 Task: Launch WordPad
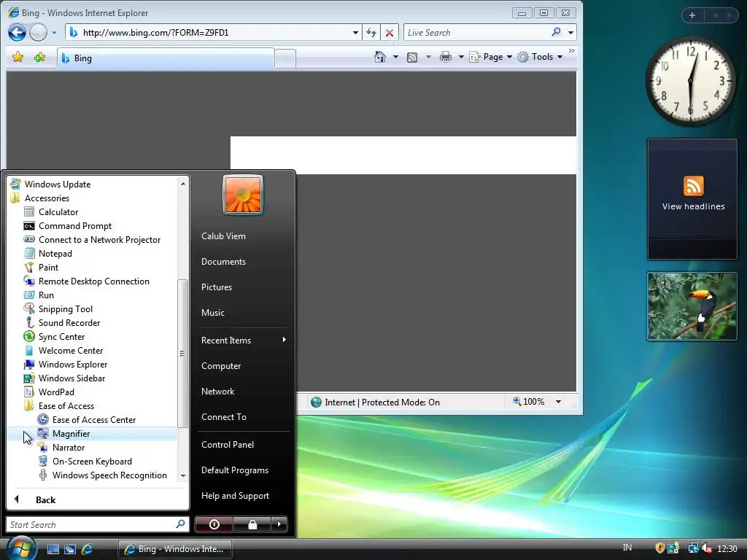click(56, 392)
